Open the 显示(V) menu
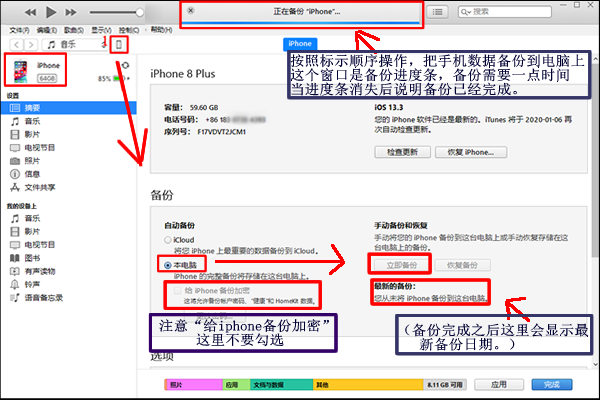 click(101, 30)
